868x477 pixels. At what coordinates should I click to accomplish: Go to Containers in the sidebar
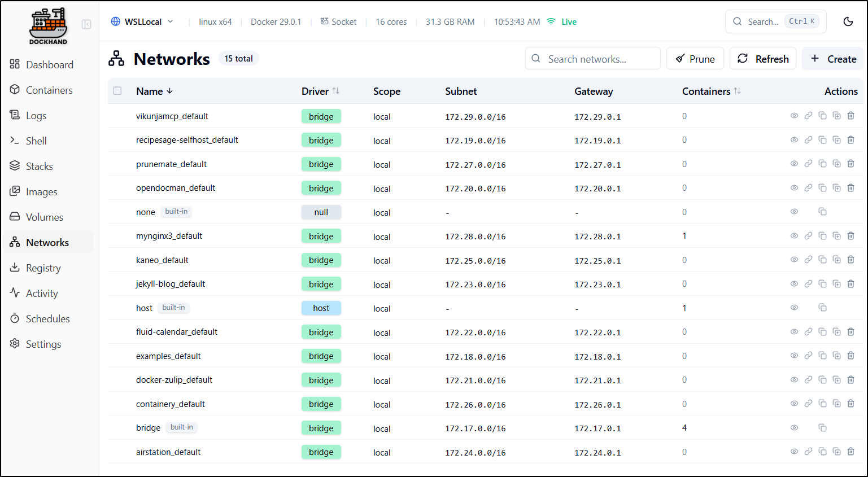pos(49,90)
